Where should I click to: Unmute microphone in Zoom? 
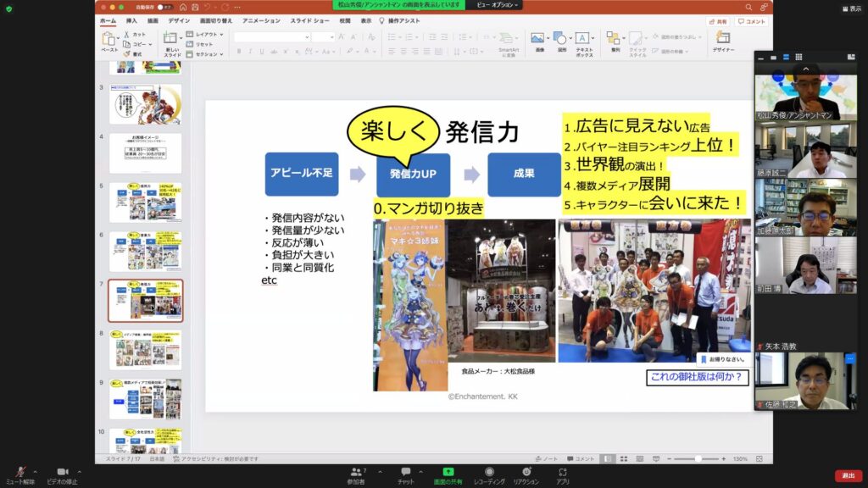pyautogui.click(x=20, y=475)
